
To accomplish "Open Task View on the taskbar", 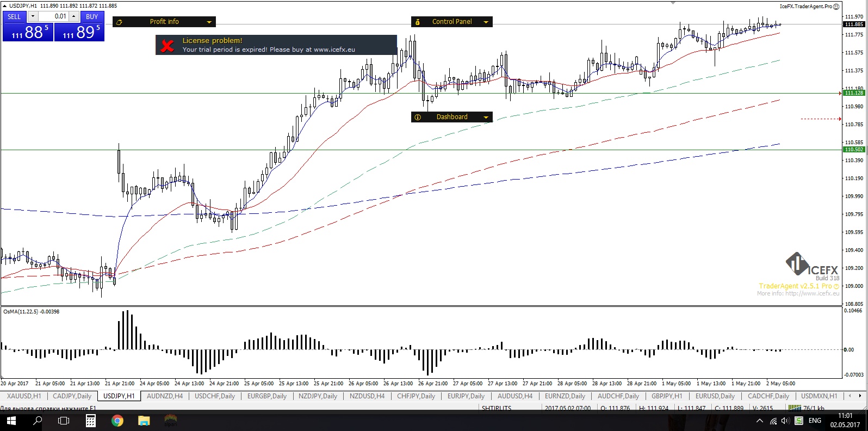I will pos(64,421).
